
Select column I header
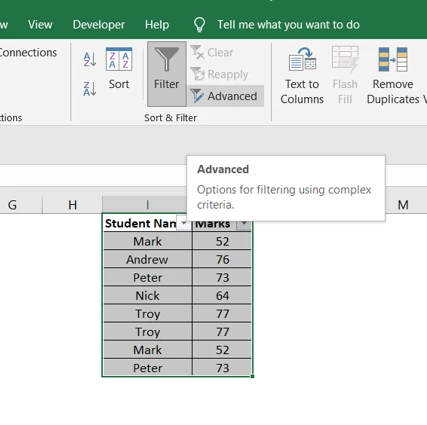[147, 205]
